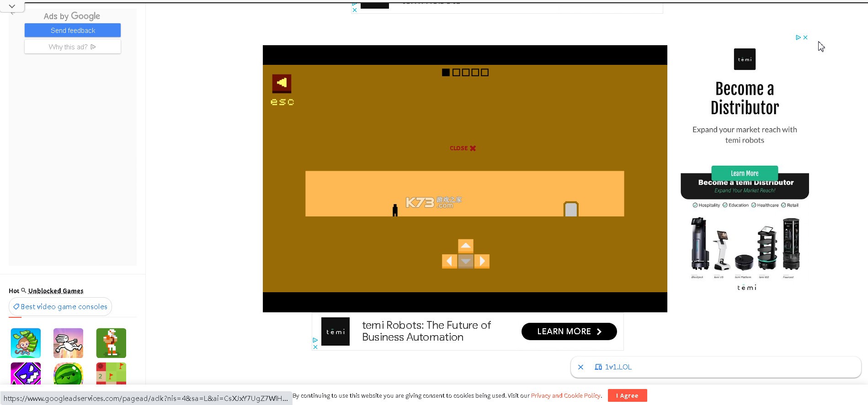Open AdChoices icon on bottom banner ad
The width and height of the screenshot is (868, 405).
pos(315,340)
